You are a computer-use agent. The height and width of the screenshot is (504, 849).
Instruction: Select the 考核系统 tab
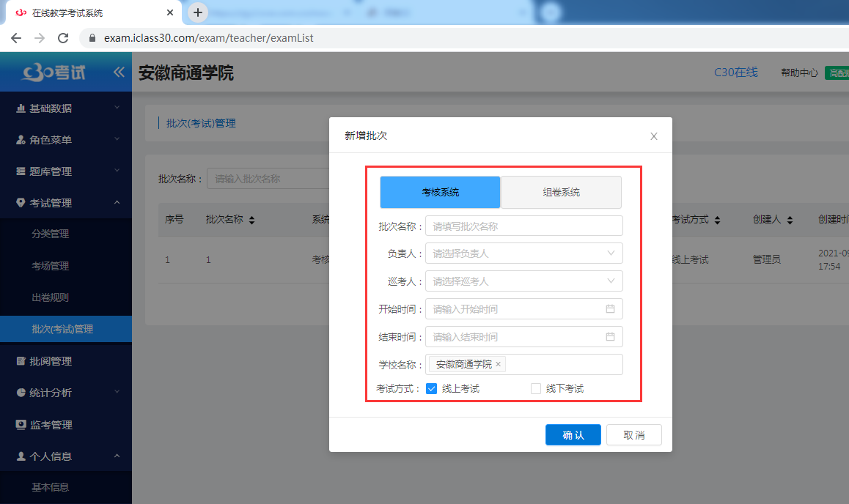tap(439, 192)
